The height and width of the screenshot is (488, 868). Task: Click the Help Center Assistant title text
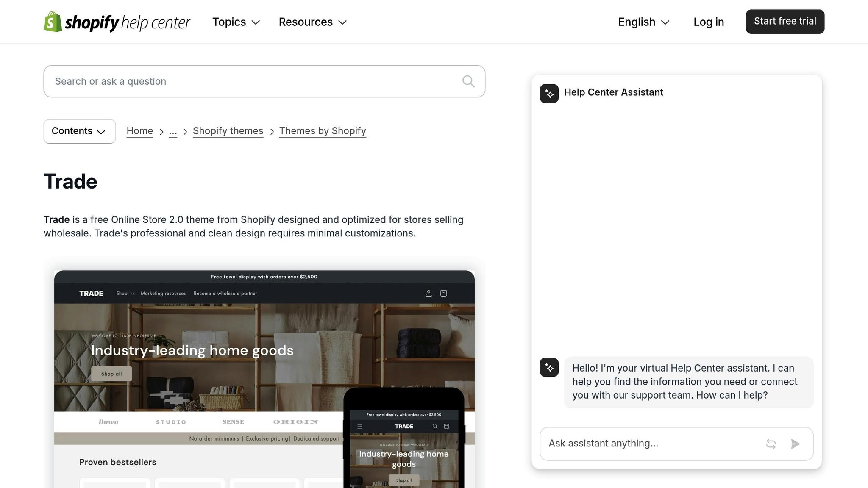pos(613,92)
